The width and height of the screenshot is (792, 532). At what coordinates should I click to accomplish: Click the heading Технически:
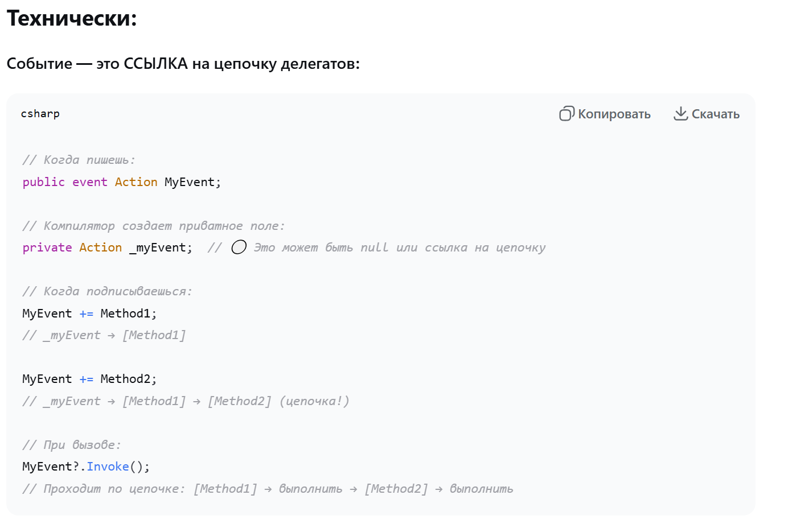pos(72,19)
